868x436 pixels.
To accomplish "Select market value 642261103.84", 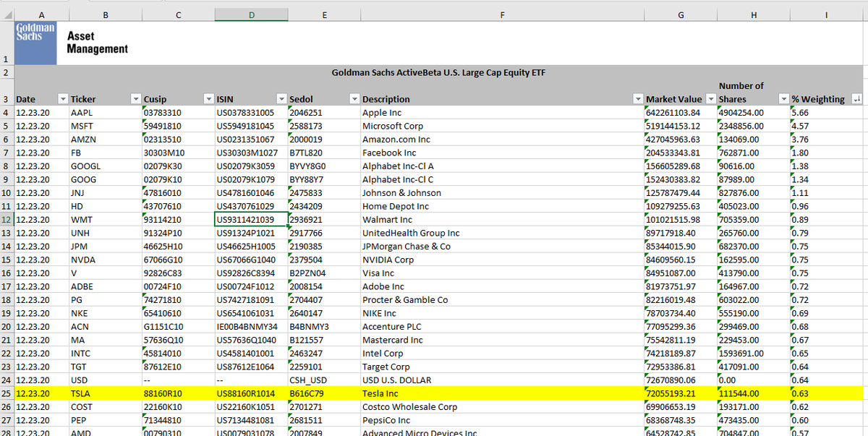I will coord(681,113).
